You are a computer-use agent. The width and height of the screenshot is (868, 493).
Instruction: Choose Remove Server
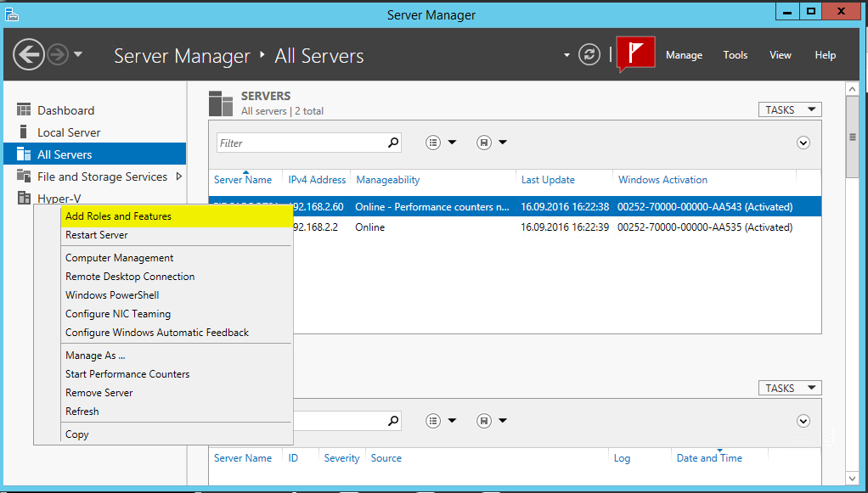click(x=176, y=393)
